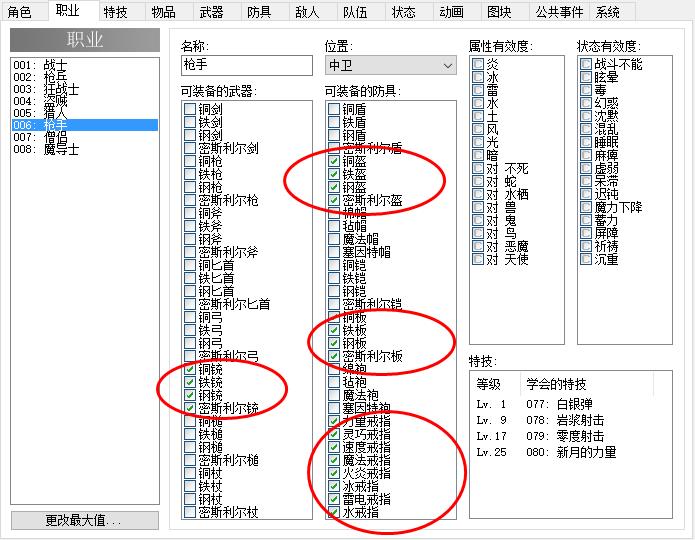
Task: Enable the 铜盾 armor checkbox
Action: 334,109
